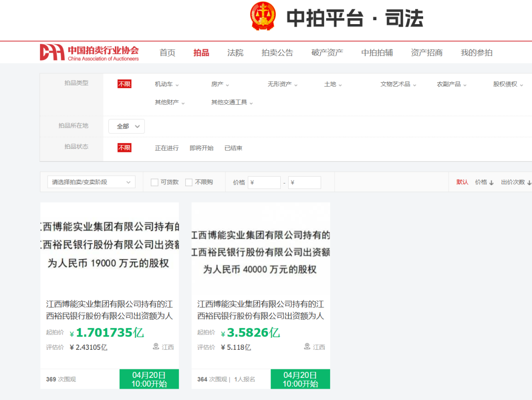The image size is (532, 400).
Task: Click the 江西 location pin on the 40000万 listing
Action: [x=314, y=347]
